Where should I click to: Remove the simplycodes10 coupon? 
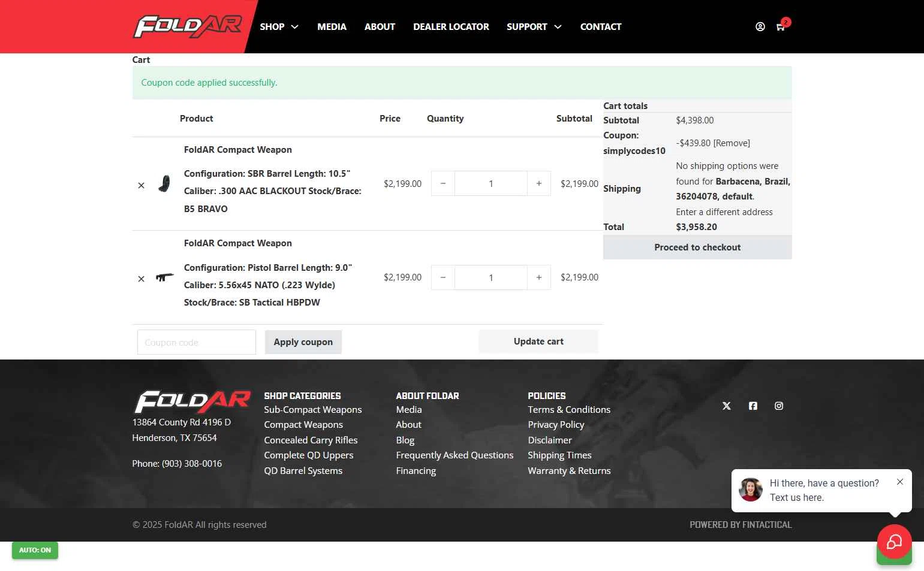[732, 143]
